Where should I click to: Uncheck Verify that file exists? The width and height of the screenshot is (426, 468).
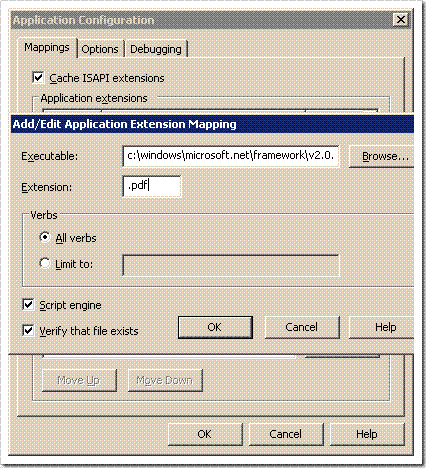[28, 331]
